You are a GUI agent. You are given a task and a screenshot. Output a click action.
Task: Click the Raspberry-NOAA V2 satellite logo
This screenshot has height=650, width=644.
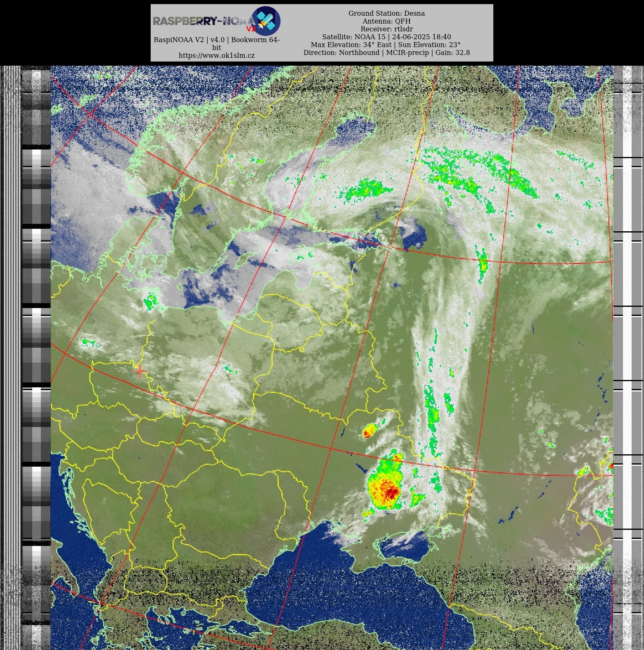click(x=266, y=21)
